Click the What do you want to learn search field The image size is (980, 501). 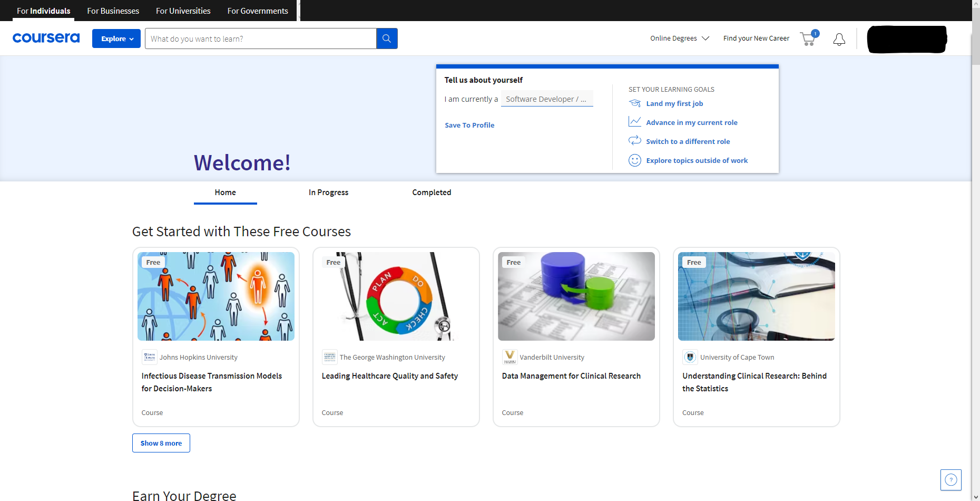[x=261, y=38]
